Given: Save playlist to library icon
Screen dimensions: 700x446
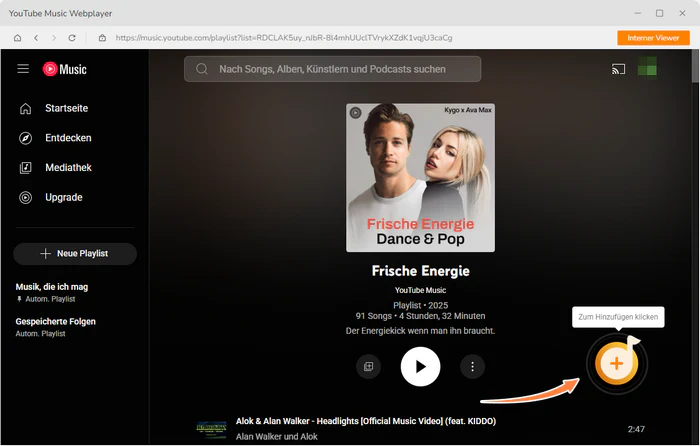Looking at the screenshot, I should pyautogui.click(x=368, y=367).
